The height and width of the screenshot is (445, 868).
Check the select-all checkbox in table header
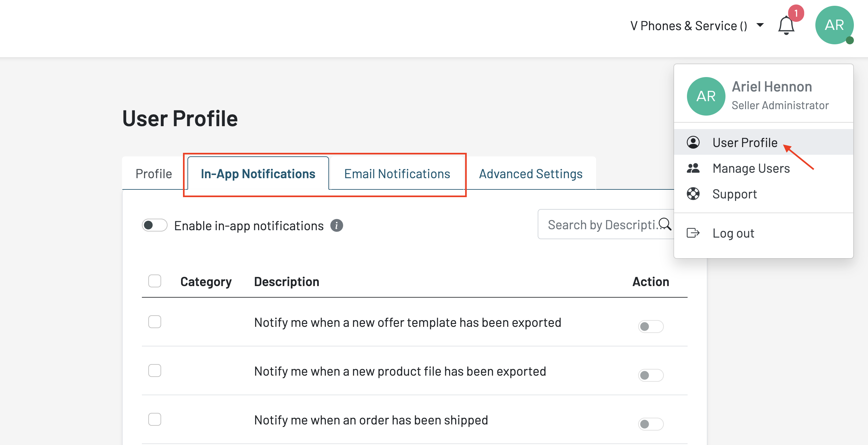click(155, 281)
